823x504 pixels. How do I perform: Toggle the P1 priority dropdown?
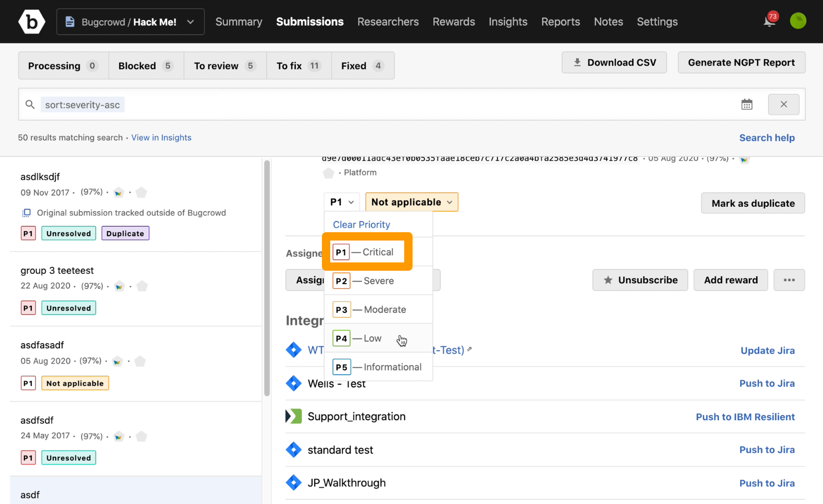click(342, 202)
